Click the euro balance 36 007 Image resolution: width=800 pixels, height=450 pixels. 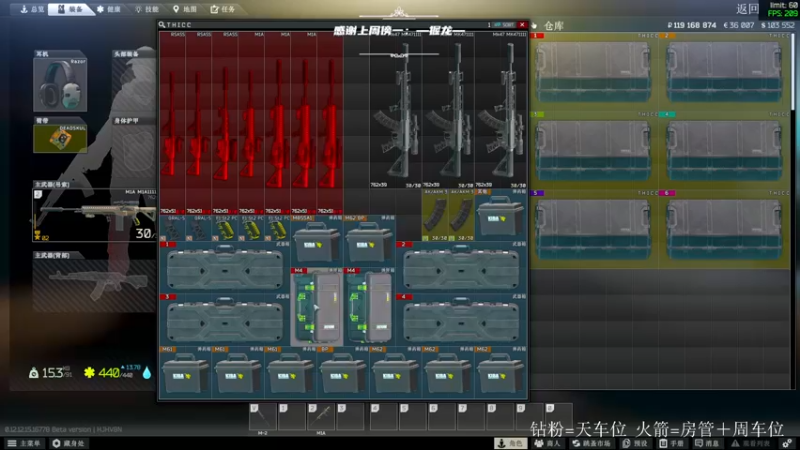coord(739,25)
